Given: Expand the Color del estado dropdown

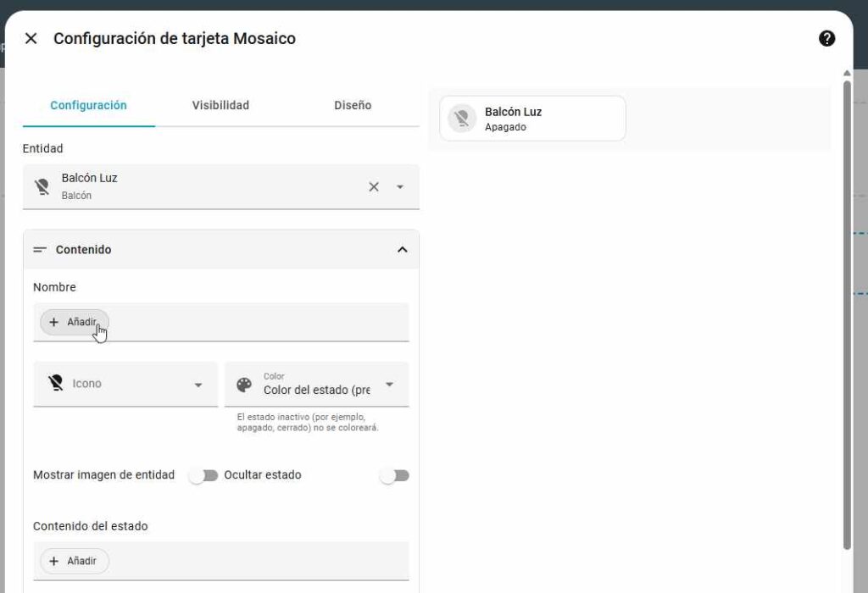Looking at the screenshot, I should [390, 385].
